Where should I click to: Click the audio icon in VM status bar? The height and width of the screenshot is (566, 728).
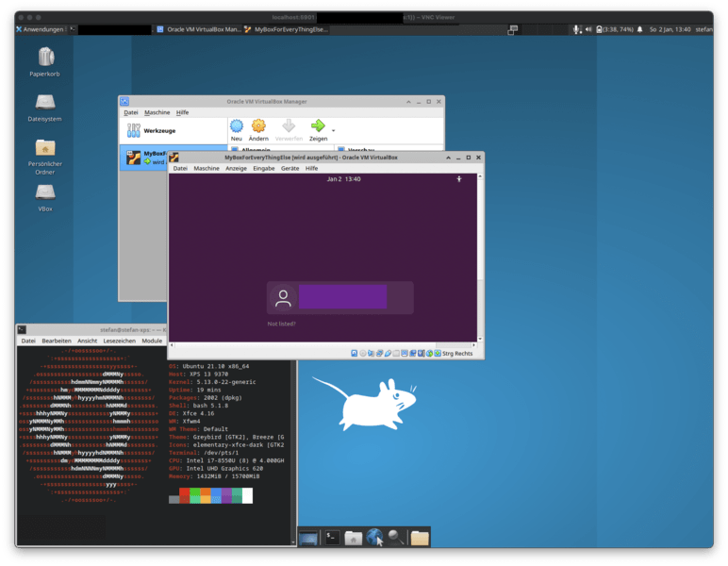click(x=371, y=354)
